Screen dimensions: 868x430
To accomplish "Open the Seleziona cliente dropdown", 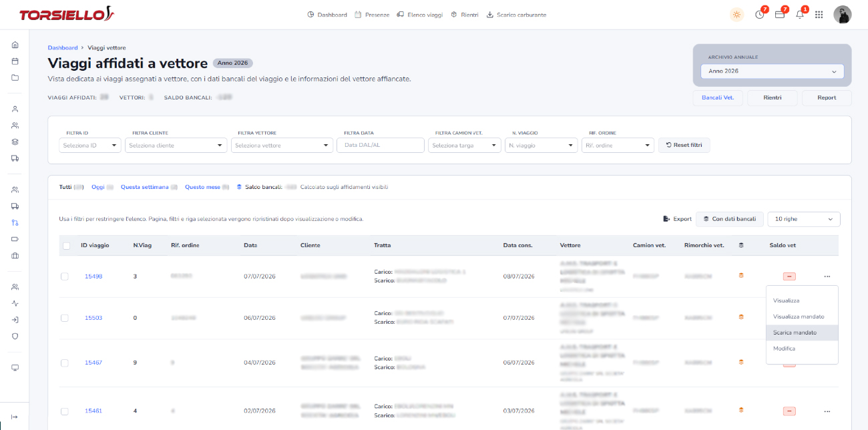I will (176, 145).
